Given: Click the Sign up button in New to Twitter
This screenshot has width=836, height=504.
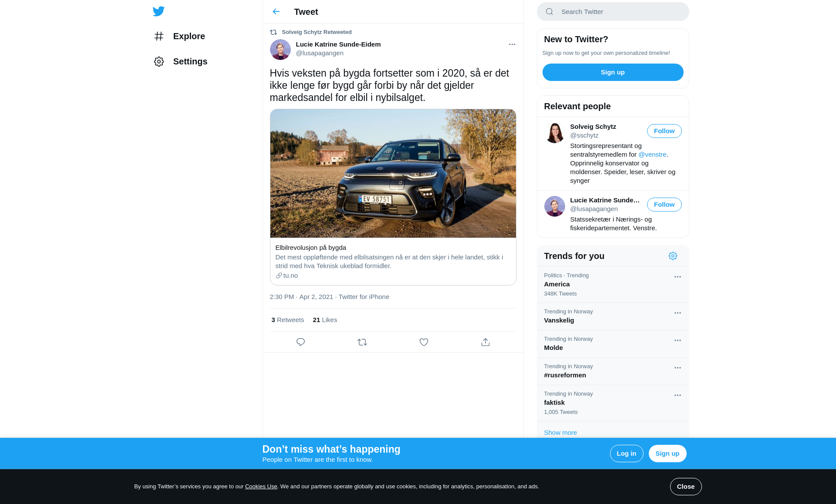Looking at the screenshot, I should 613,72.
